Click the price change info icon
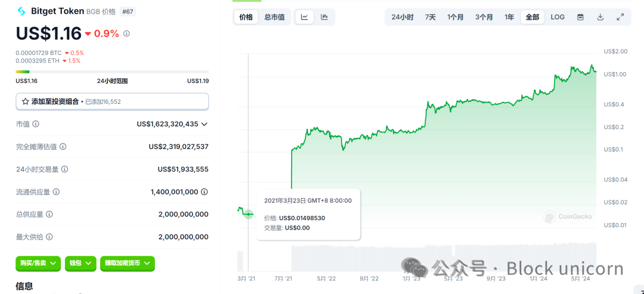Viewport: 644px width, 294px height. [x=126, y=33]
